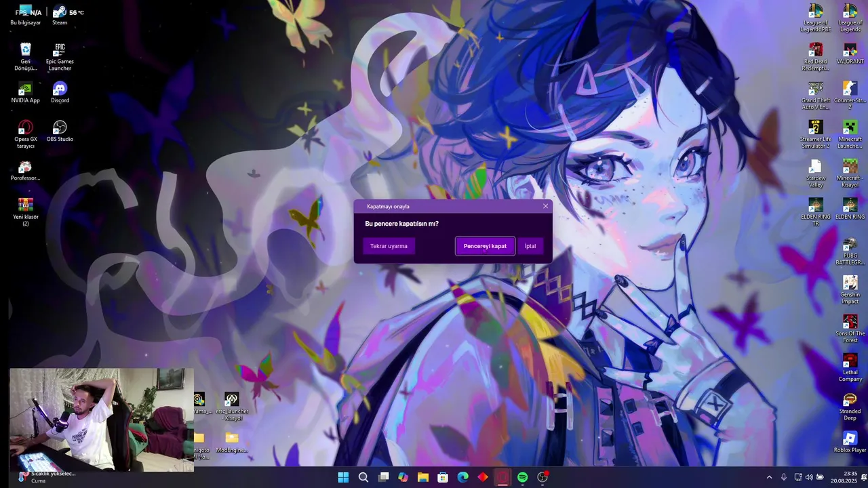This screenshot has height=488, width=868.
Task: Open the League of Legends desktop shortcut
Action: [x=850, y=18]
